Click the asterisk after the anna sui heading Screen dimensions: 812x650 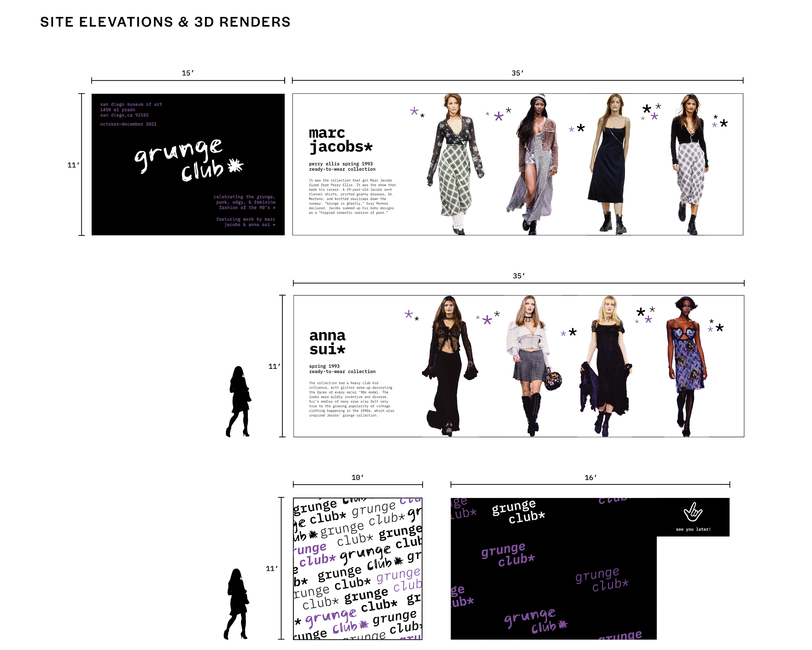[x=341, y=349]
